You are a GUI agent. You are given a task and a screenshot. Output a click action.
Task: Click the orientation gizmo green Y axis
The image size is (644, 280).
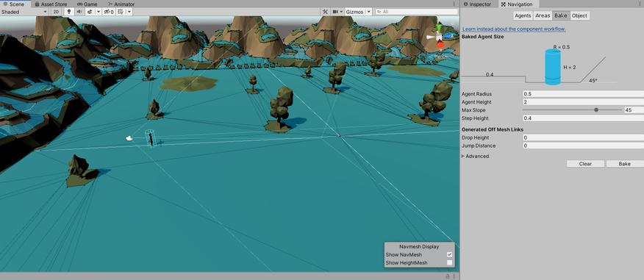440,28
